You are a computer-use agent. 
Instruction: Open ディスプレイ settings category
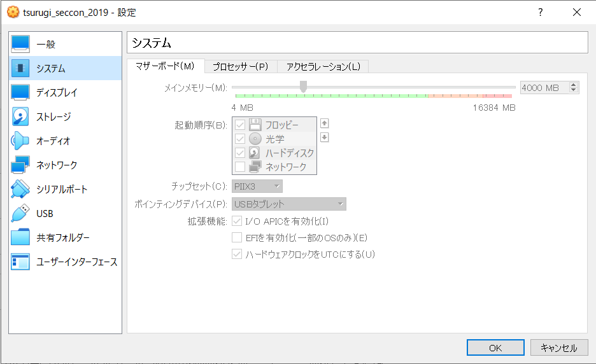pos(66,92)
